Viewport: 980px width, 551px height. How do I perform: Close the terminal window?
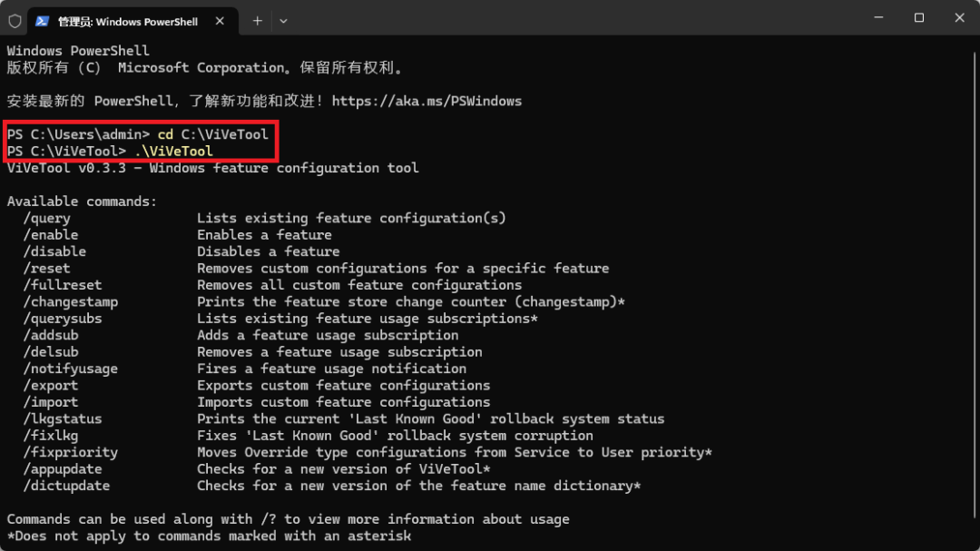[960, 17]
